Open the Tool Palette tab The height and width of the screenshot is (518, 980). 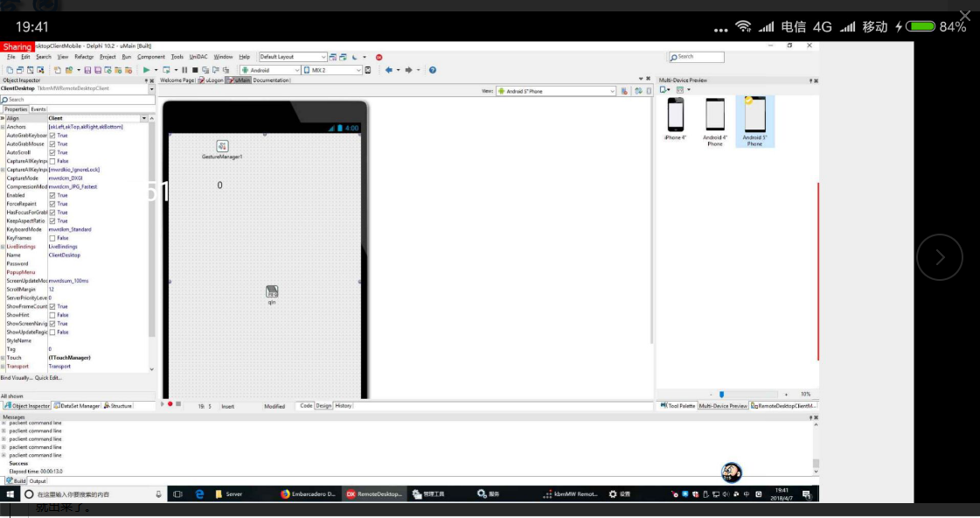[x=678, y=406]
